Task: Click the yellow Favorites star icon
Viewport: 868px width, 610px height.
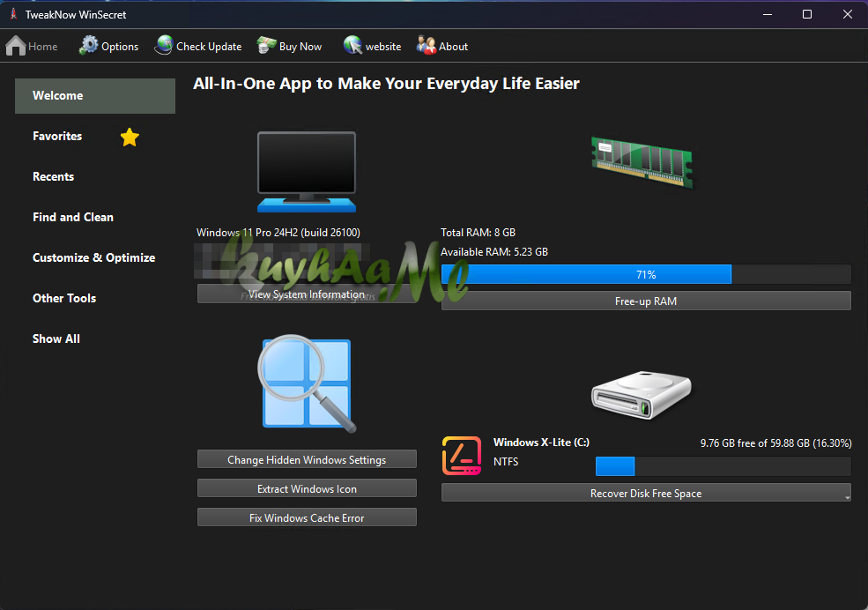Action: (130, 138)
